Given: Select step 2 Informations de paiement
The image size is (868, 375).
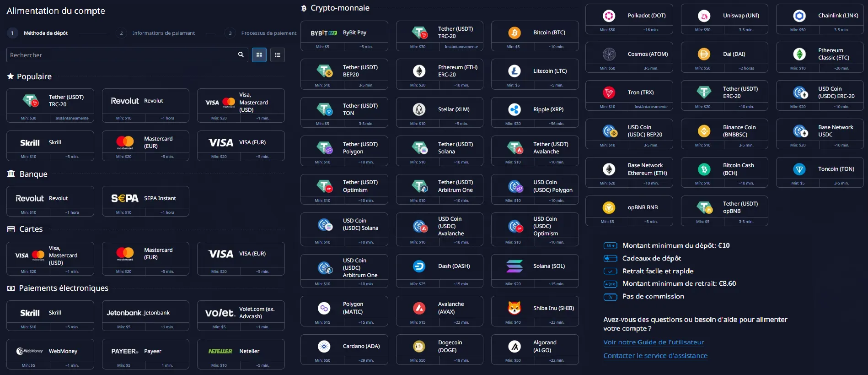Looking at the screenshot, I should click(155, 33).
